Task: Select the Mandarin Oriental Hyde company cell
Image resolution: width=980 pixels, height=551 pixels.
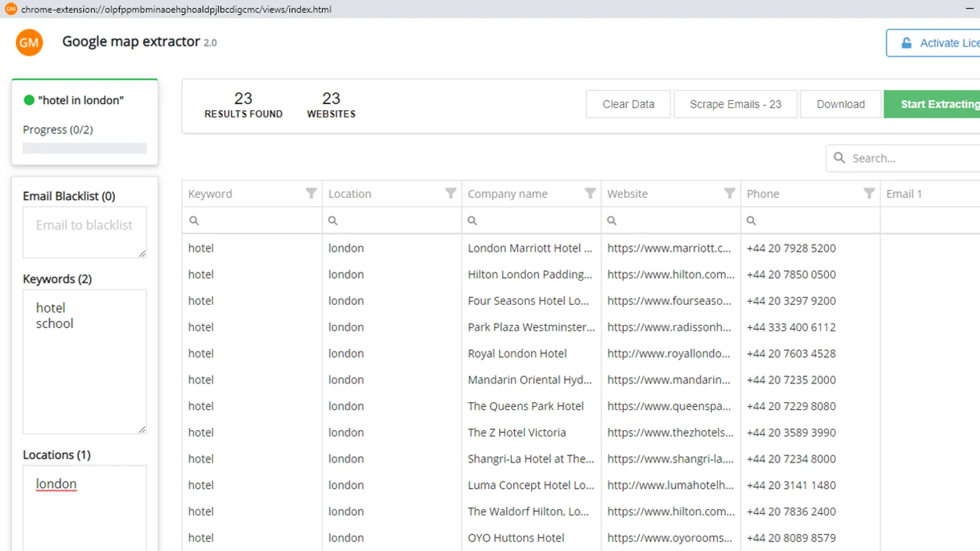Action: pyautogui.click(x=530, y=380)
